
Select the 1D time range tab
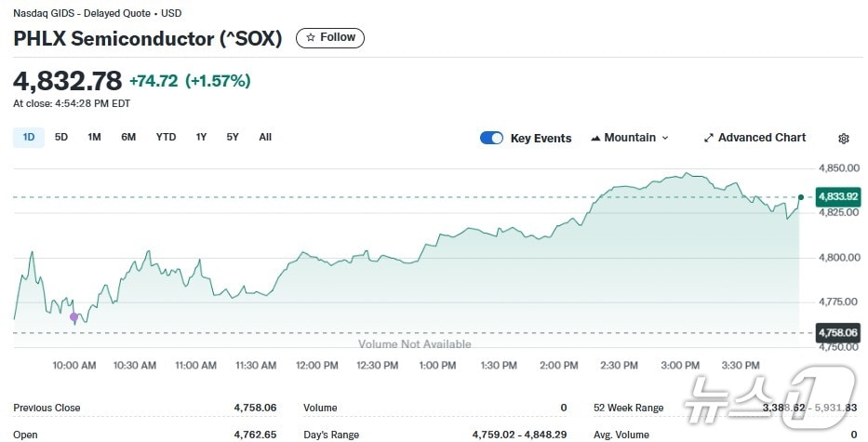[29, 138]
